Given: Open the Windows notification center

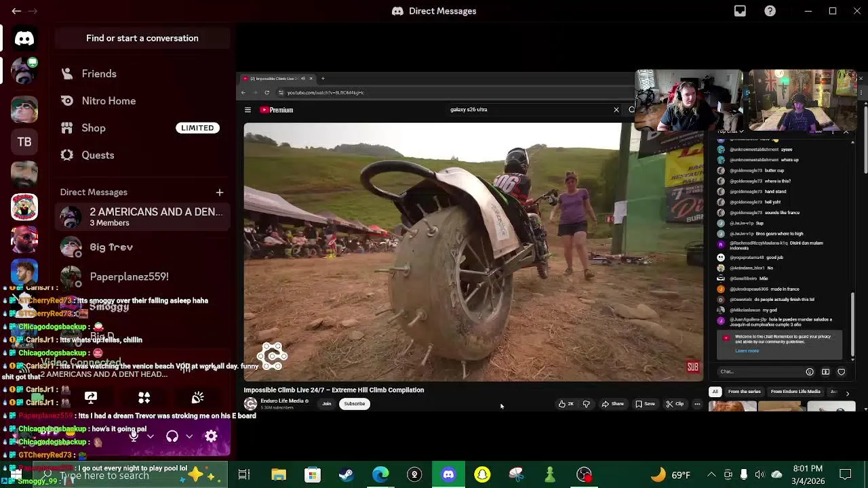Looking at the screenshot, I should click(x=846, y=474).
